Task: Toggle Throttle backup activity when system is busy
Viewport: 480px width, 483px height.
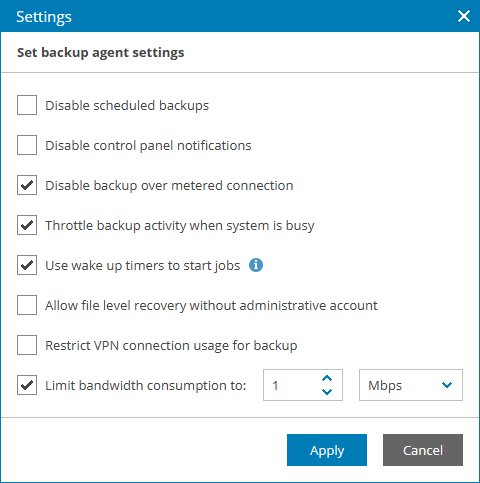Action: pos(27,225)
